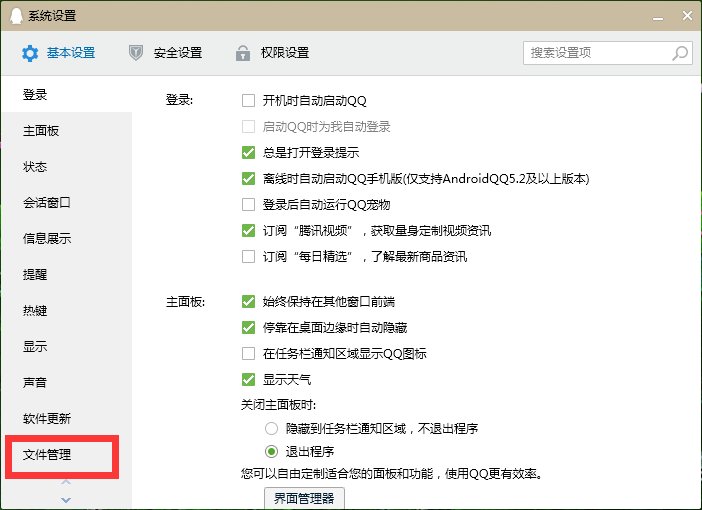The height and width of the screenshot is (510, 702).
Task: Select 软件更新 in the sidebar
Action: [66, 418]
